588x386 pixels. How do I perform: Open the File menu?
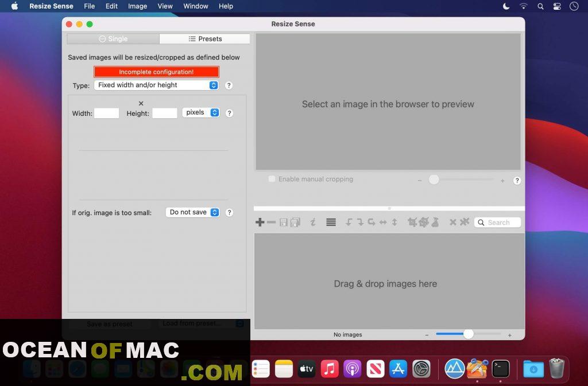(89, 6)
